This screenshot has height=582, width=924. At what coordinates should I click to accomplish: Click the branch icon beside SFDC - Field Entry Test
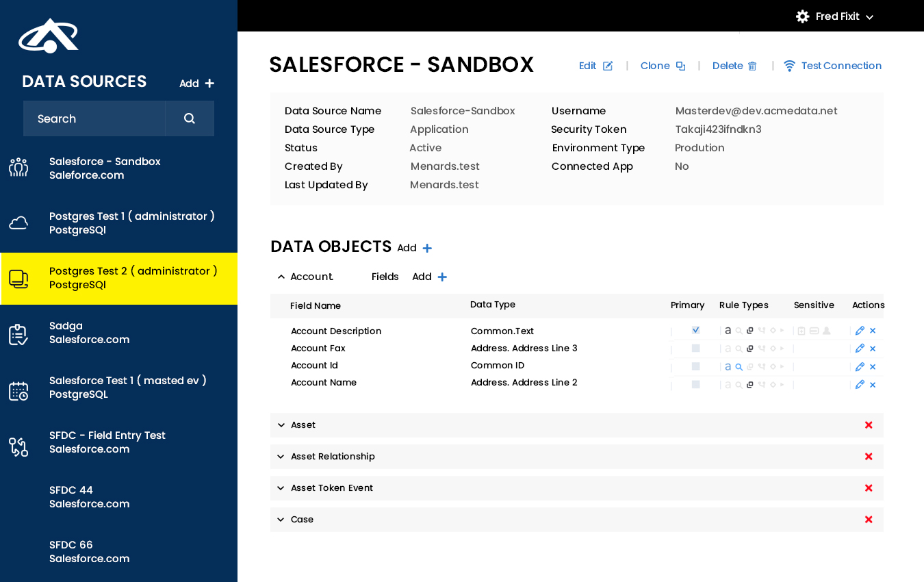(x=18, y=447)
